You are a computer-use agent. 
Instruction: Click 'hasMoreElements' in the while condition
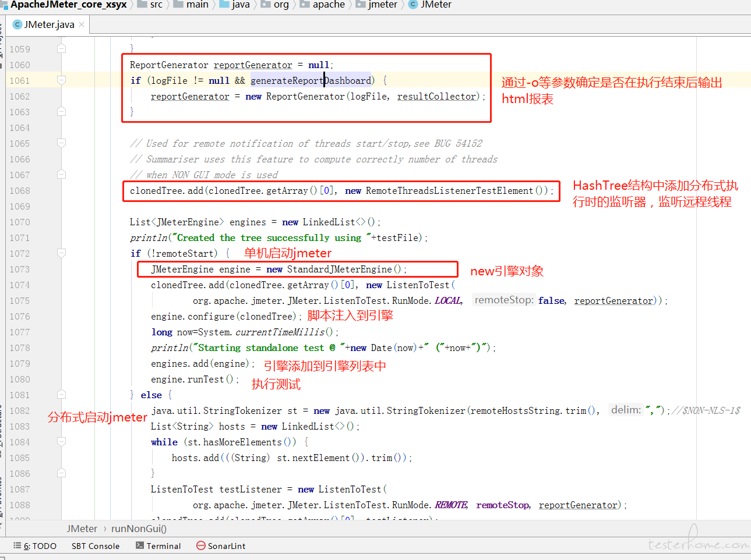[x=242, y=442]
